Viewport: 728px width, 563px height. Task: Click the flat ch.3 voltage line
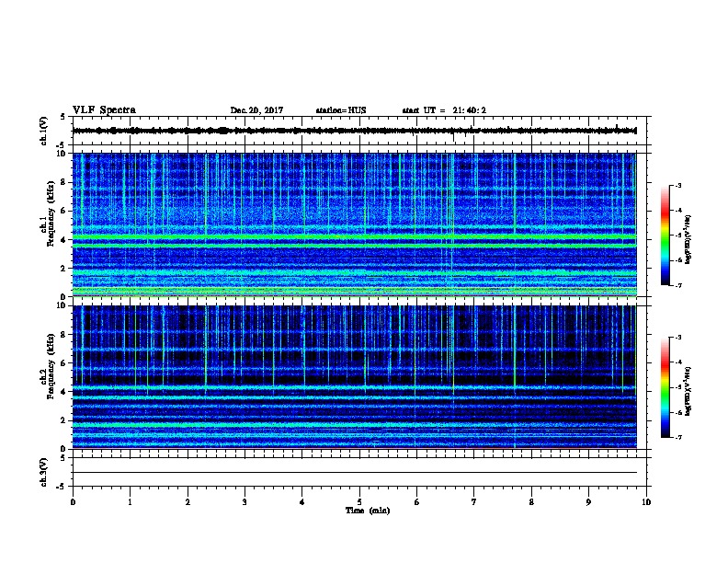click(355, 473)
